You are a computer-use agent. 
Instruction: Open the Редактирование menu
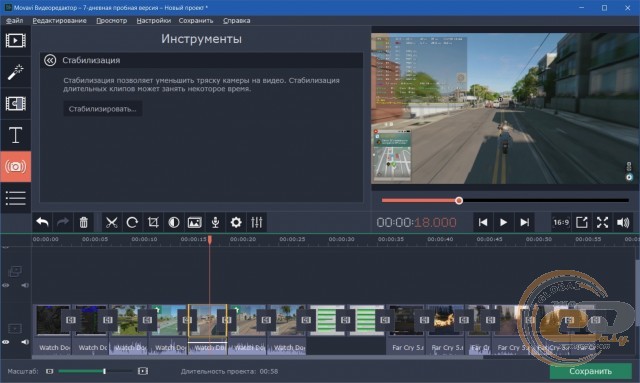[60, 20]
